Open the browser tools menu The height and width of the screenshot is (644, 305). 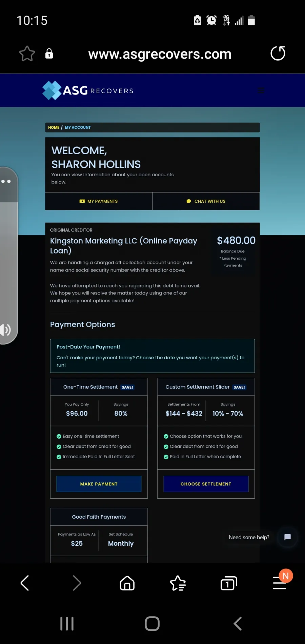(280, 583)
